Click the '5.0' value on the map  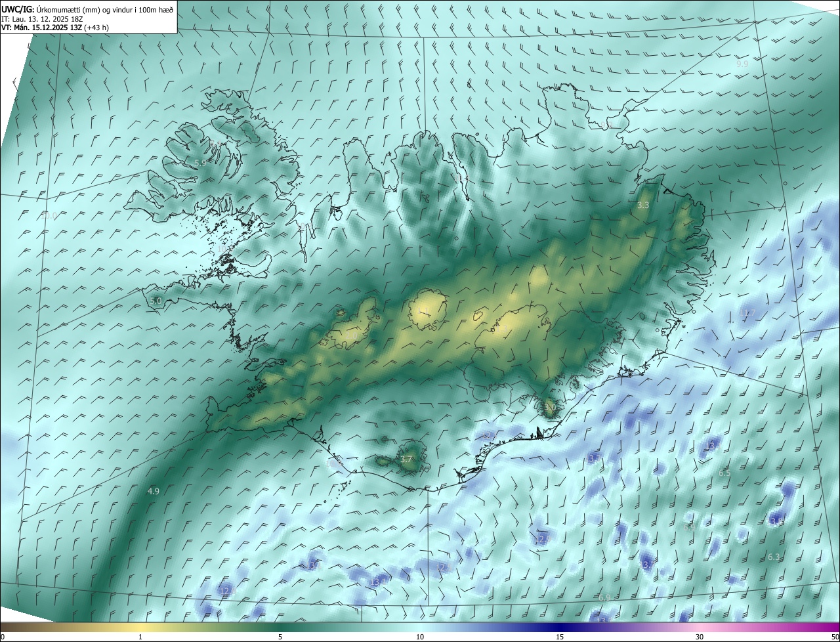click(x=156, y=301)
